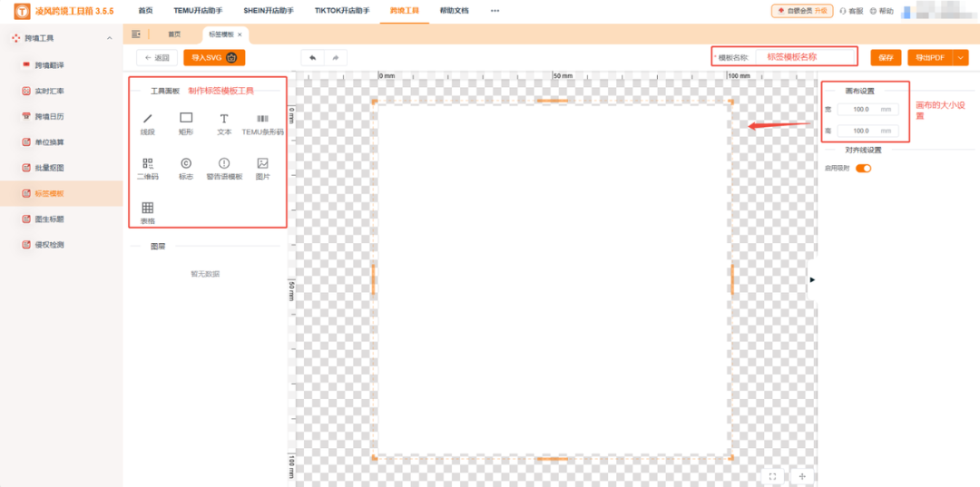Viewport: 980px width, 487px height.
Task: Select the 线段 line tool
Action: pyautogui.click(x=148, y=123)
